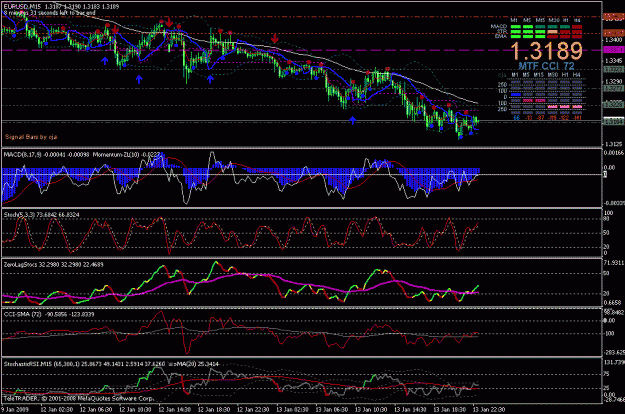Viewport: 625px width, 414px height.
Task: Click the M15 column header in MTF CCI panel
Action: (539, 75)
